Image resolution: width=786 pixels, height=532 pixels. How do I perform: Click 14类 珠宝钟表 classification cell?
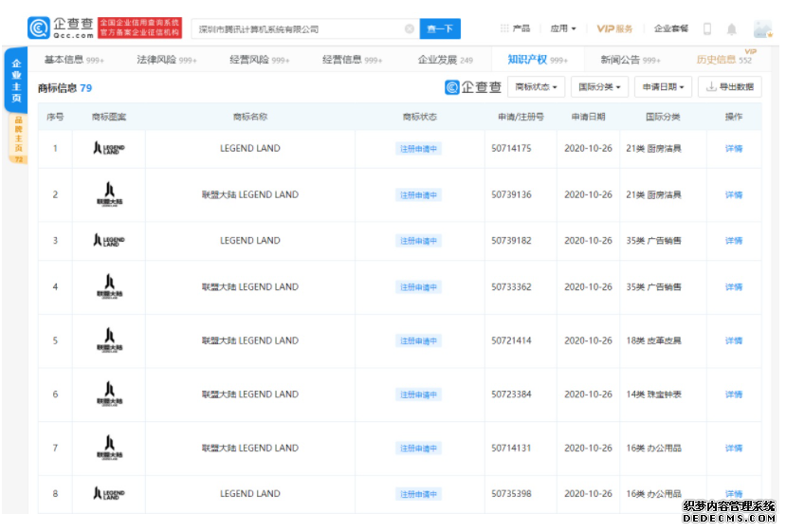coord(653,394)
